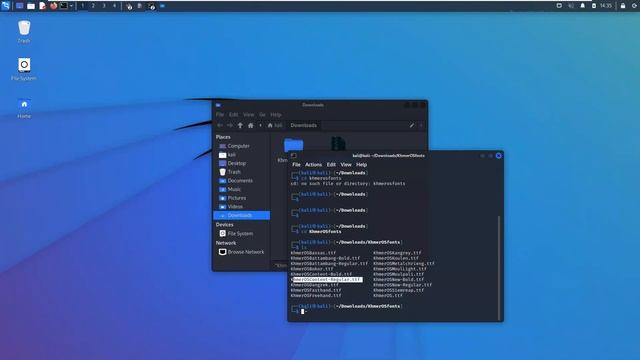Open the file manager launcher in top panel
Viewport: 640px width, 360px height.
[x=31, y=6]
